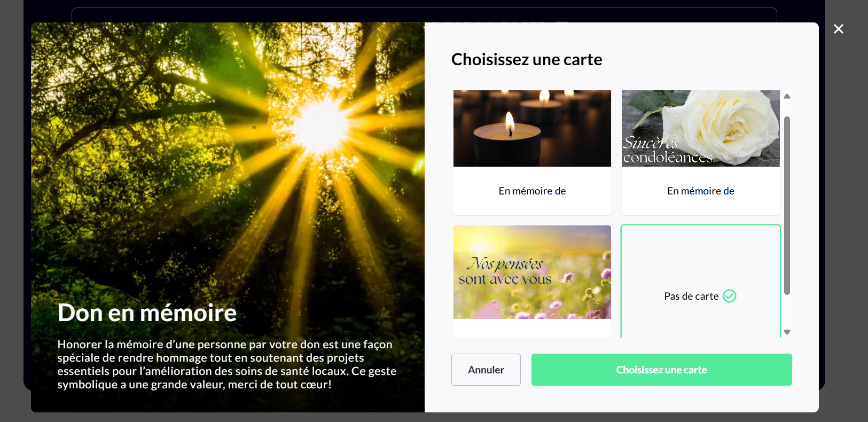This screenshot has width=868, height=422.
Task: Select the Pas de carte option label
Action: click(x=691, y=296)
